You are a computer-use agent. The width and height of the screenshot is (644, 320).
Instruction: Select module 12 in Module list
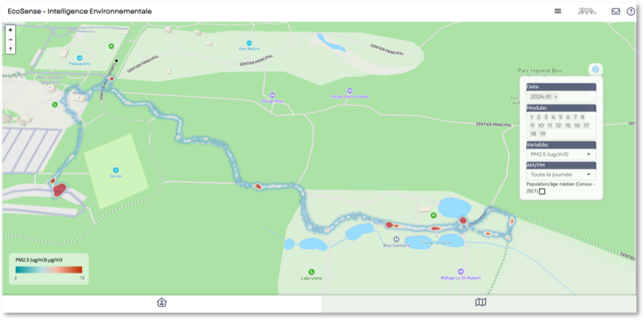click(x=558, y=126)
